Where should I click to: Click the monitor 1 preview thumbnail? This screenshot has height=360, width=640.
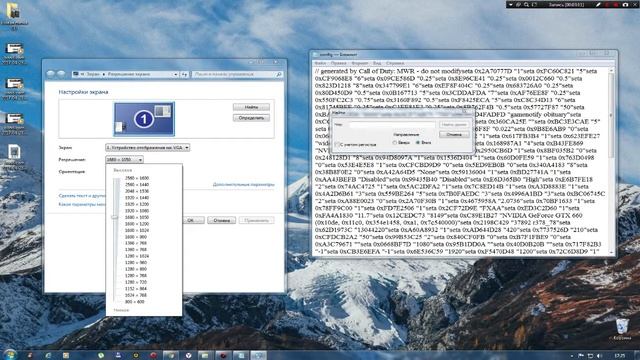(x=144, y=119)
